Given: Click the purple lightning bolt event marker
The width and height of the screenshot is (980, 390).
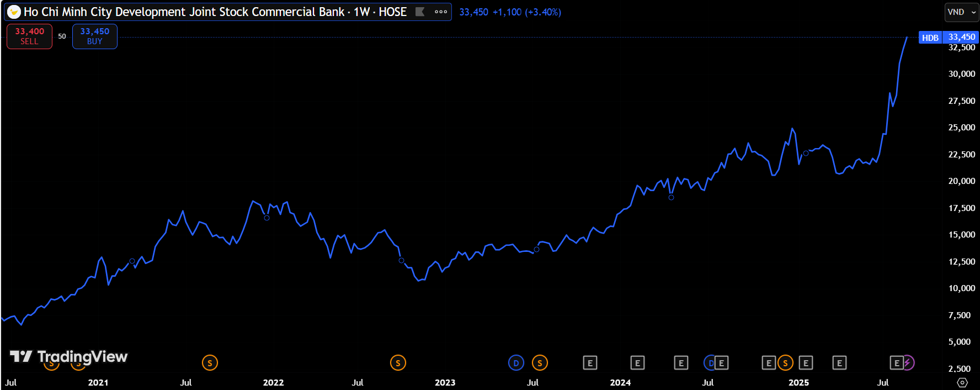Looking at the screenshot, I should click(908, 363).
